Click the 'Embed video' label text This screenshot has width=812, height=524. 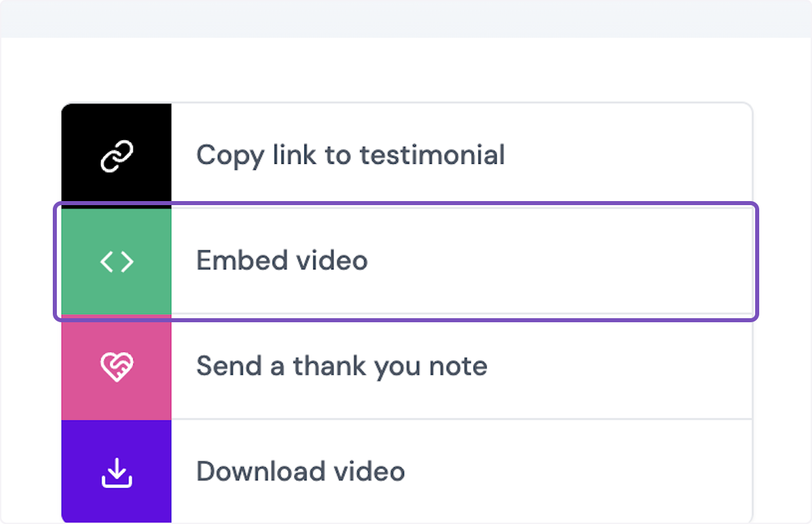[281, 261]
